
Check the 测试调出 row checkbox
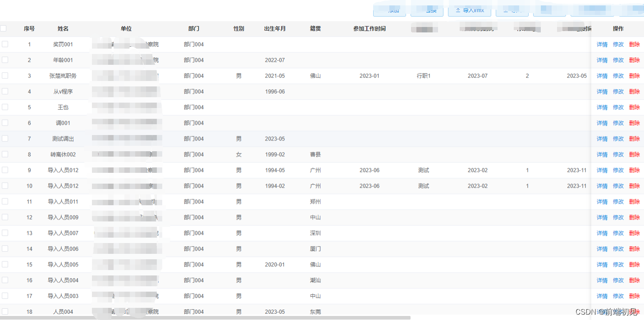coord(5,139)
